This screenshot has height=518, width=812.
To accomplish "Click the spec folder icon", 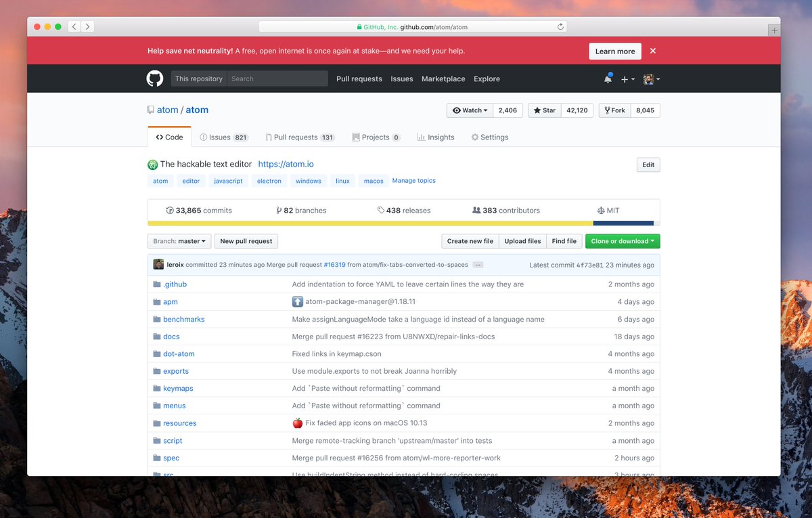I will tap(157, 458).
